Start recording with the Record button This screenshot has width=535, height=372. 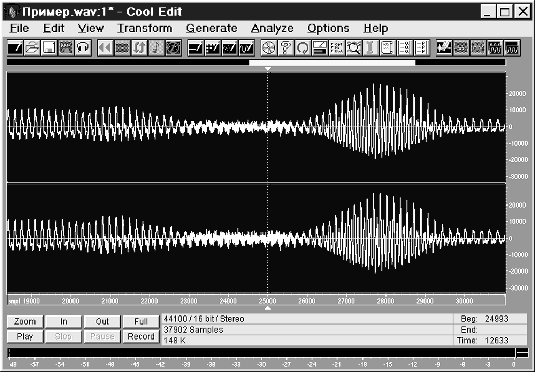coord(141,337)
